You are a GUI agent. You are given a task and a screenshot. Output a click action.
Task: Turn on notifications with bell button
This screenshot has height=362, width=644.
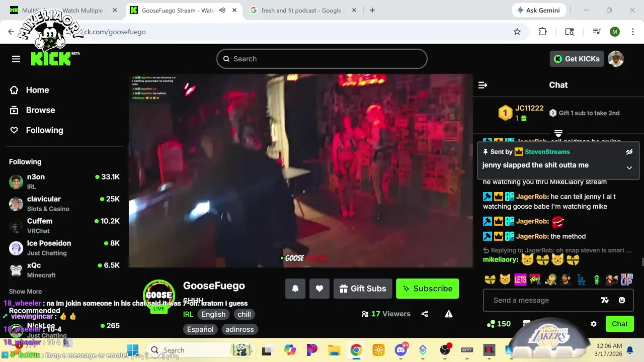click(x=295, y=289)
